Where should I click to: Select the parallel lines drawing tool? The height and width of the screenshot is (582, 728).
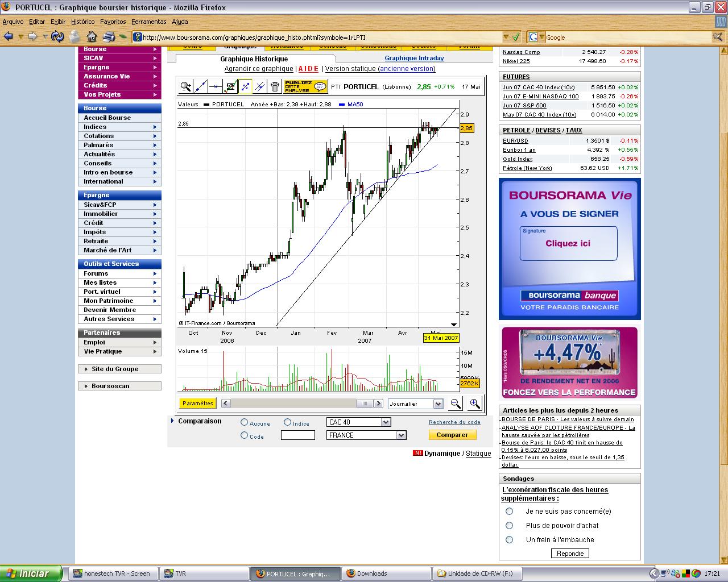point(260,86)
